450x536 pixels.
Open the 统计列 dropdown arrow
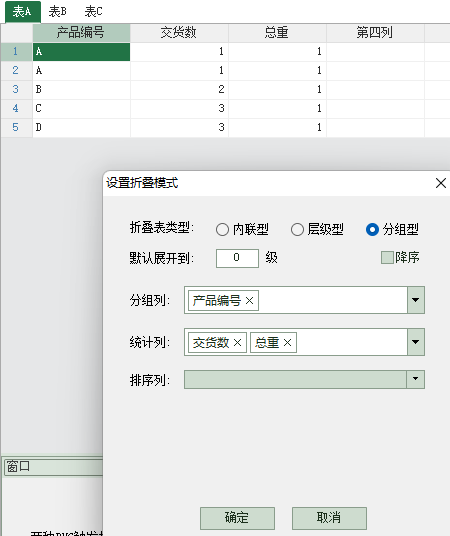click(415, 342)
